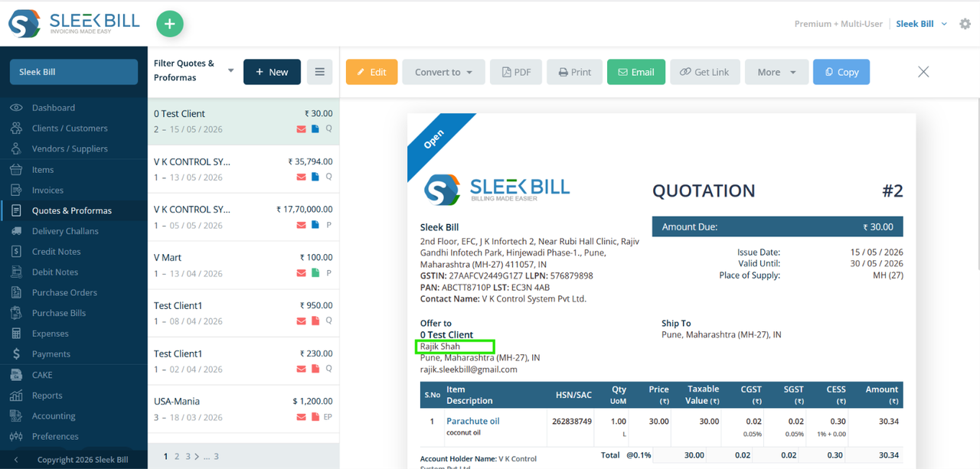This screenshot has width=980, height=469.
Task: Click the Amount Due ₹ 30.00 bar
Action: tap(778, 226)
